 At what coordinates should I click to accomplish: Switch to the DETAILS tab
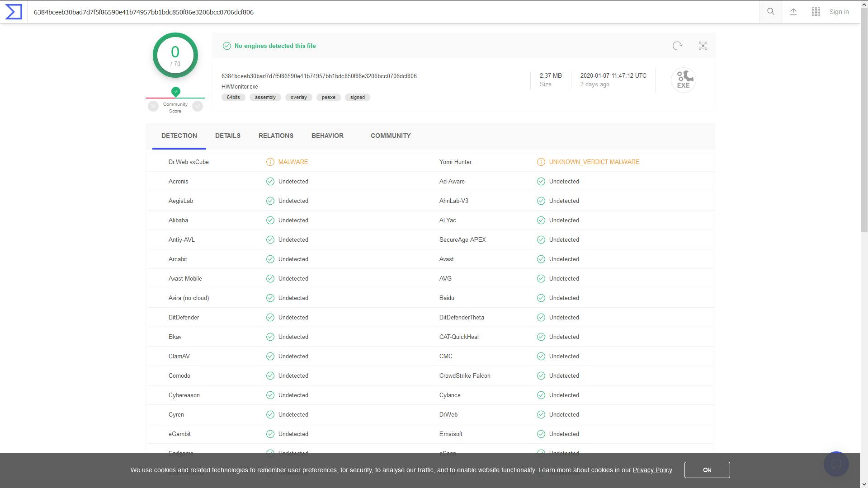pyautogui.click(x=228, y=136)
